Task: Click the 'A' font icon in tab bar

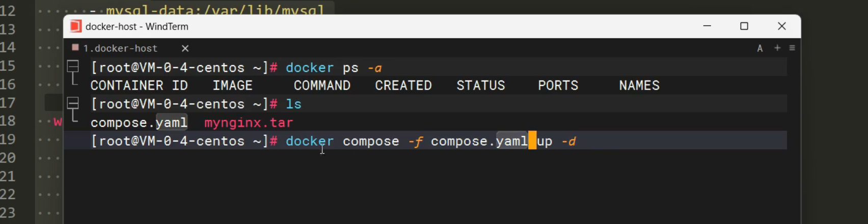Action: (760, 48)
